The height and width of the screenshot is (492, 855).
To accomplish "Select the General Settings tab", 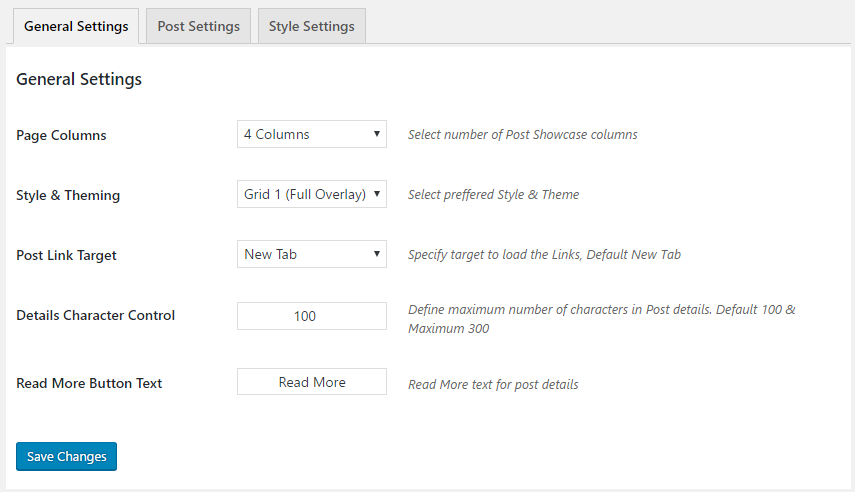I will [x=76, y=26].
